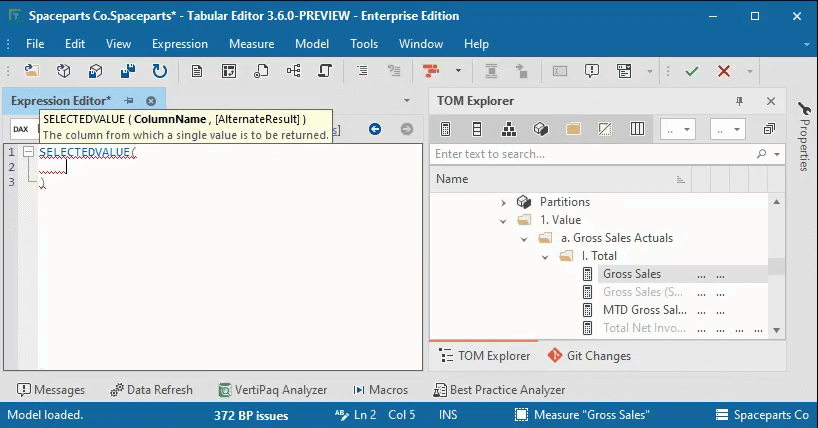Viewport: 818px width, 428px height.
Task: Click the collapse all tree icon
Action: pos(769,129)
